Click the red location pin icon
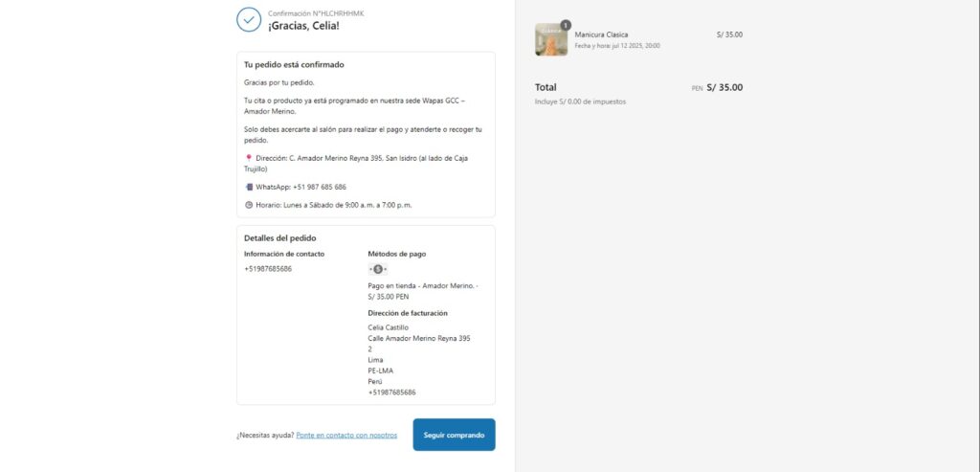Viewport: 980px width, 472px height. 249,158
